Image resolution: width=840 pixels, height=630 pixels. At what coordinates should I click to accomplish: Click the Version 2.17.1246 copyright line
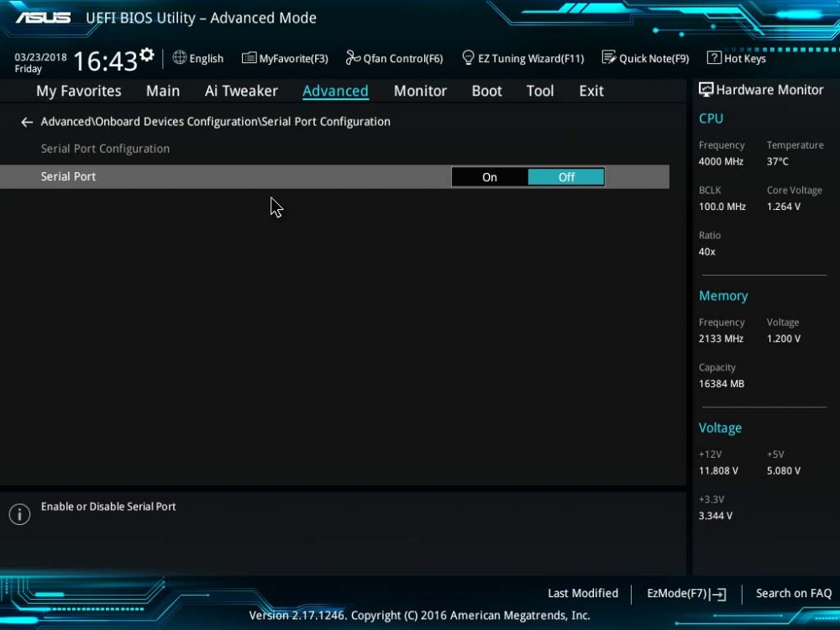(419, 616)
